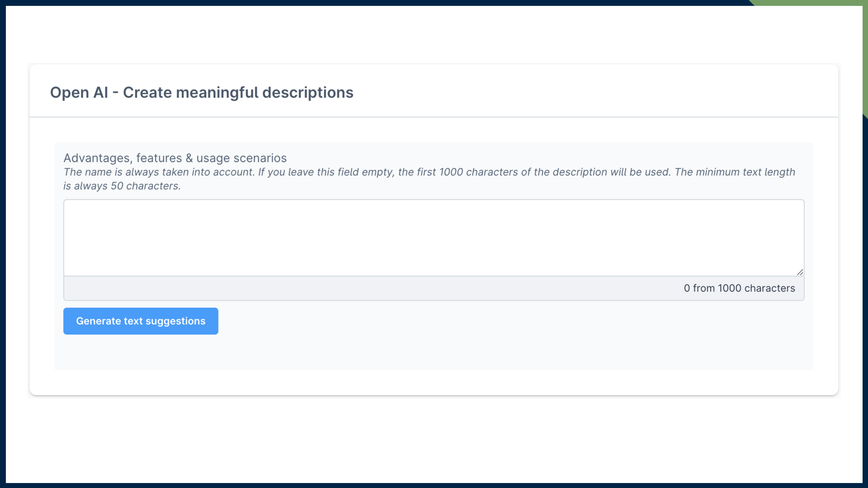Click the 'Open AI - Create meaningful descriptions' heading
The height and width of the screenshot is (488, 868).
click(x=202, y=92)
